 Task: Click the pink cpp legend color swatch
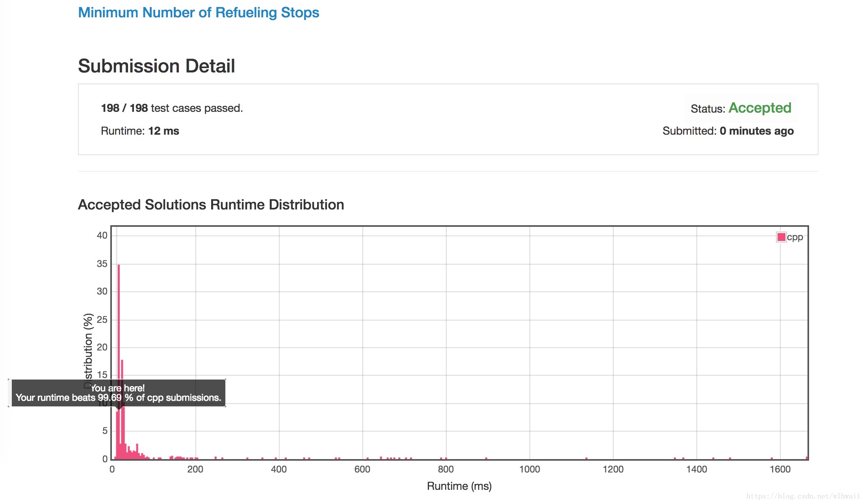pyautogui.click(x=781, y=237)
